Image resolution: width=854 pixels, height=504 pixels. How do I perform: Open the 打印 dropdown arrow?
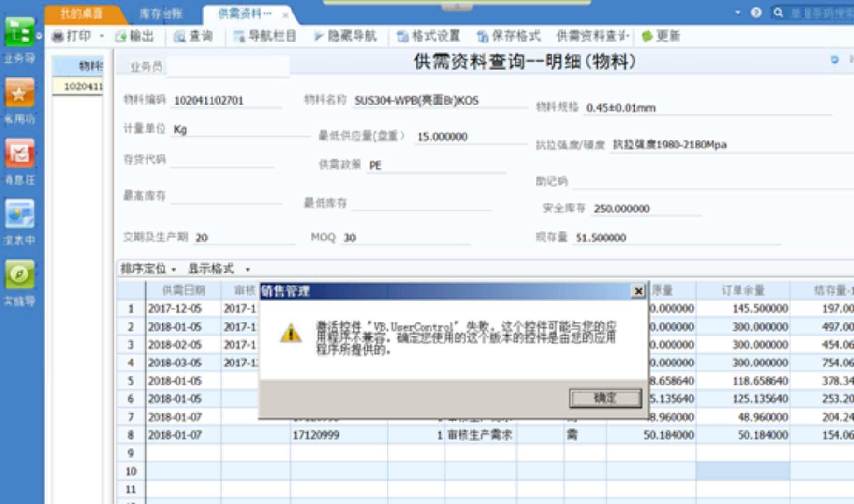point(102,36)
